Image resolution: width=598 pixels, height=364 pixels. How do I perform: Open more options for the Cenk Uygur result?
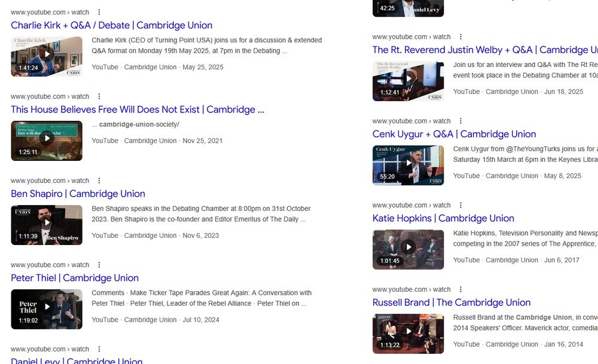pyautogui.click(x=460, y=121)
